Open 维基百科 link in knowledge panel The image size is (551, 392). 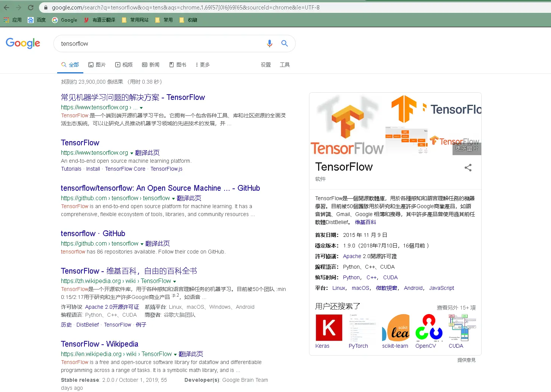click(x=365, y=222)
